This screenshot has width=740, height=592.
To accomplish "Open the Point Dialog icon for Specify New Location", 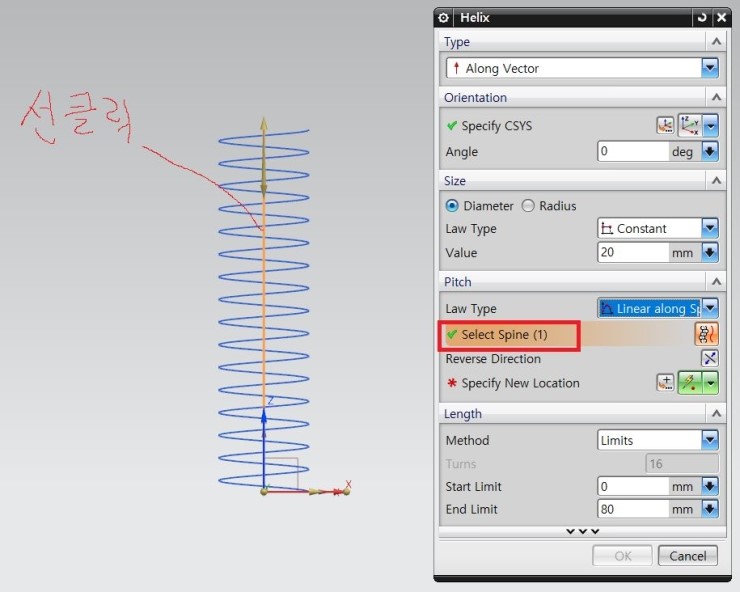I will pyautogui.click(x=665, y=383).
